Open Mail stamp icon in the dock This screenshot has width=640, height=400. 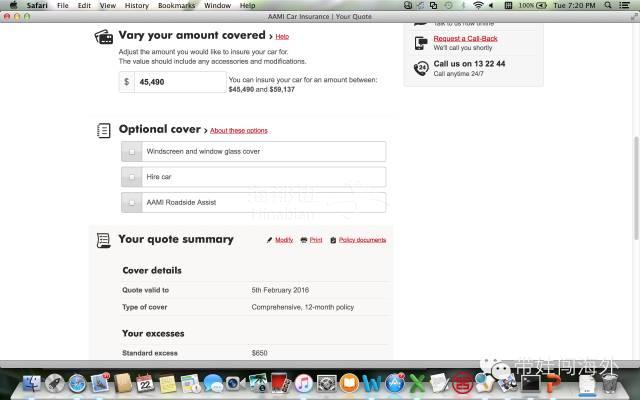100,383
